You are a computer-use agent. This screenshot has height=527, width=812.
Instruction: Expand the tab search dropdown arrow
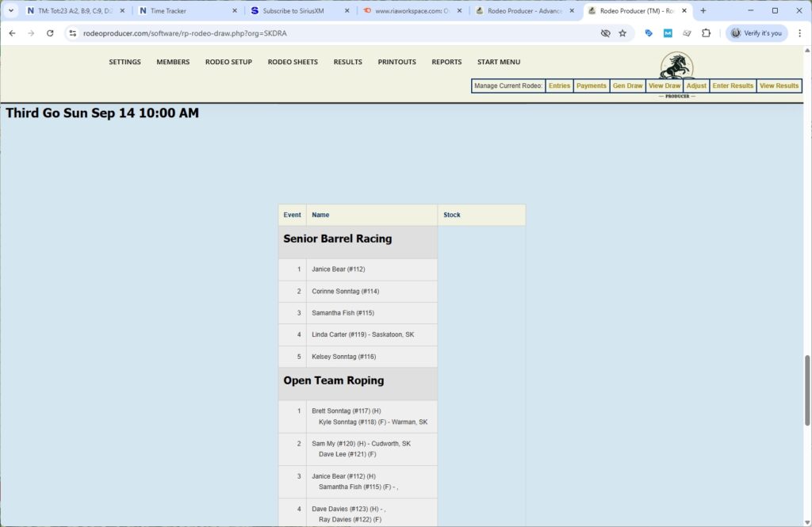pos(11,11)
